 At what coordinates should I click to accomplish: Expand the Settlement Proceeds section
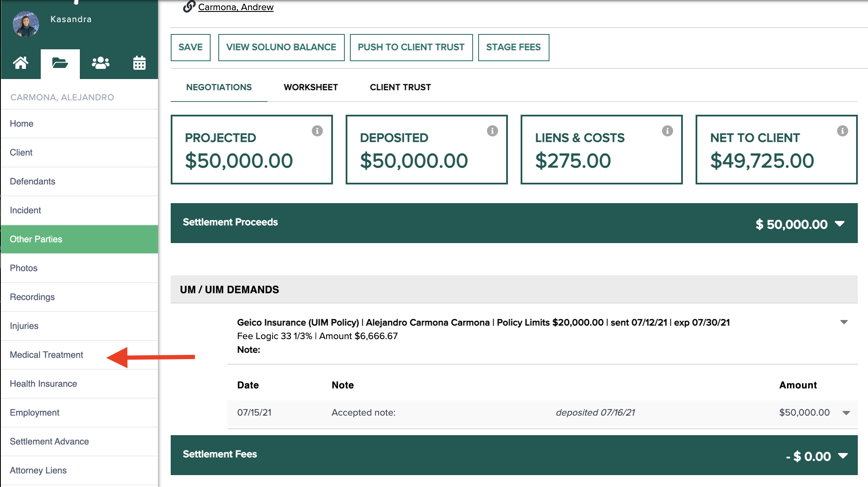coord(840,224)
